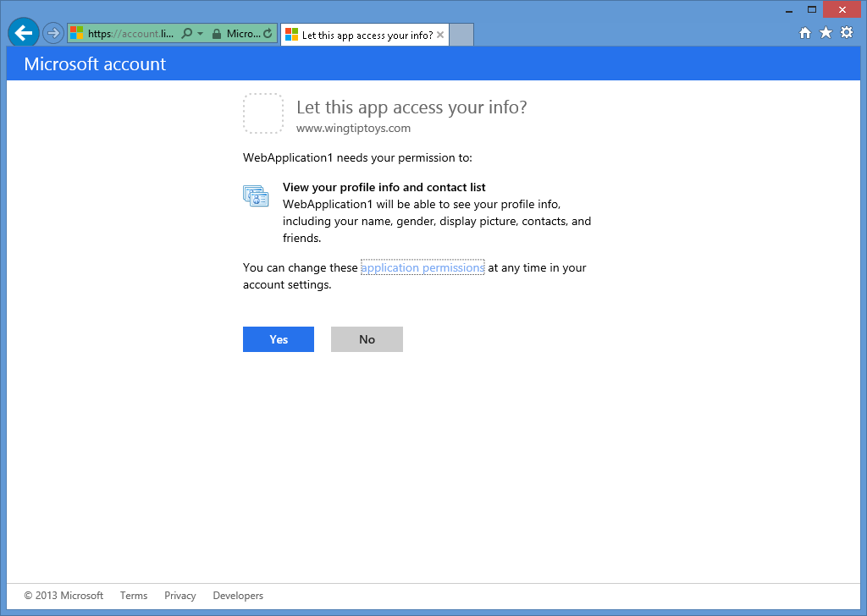The image size is (867, 616).
Task: Navigate back with the back arrow
Action: (x=23, y=32)
